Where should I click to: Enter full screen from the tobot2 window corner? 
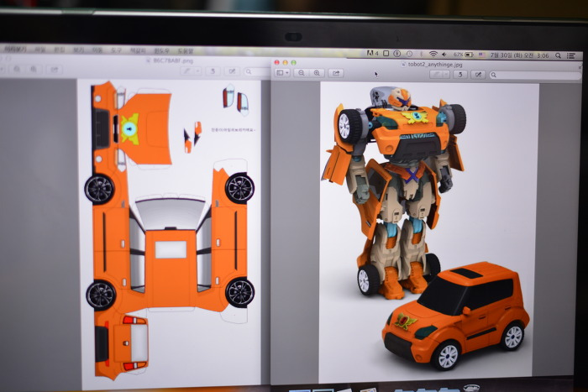coord(580,67)
